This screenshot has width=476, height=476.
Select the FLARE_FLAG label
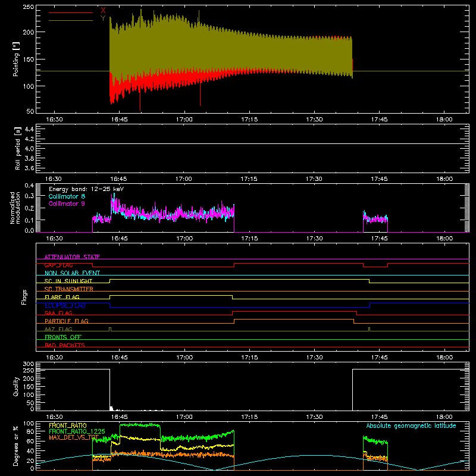point(62,297)
